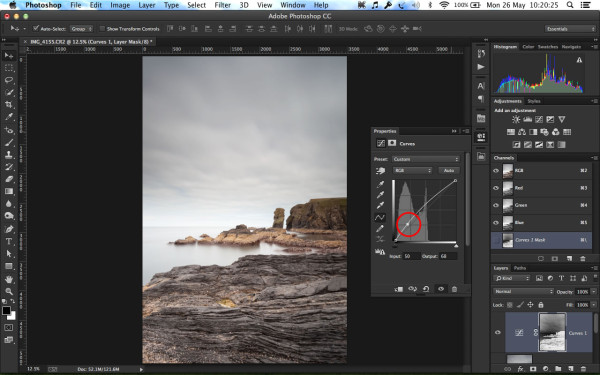Hide the Green channel eye

point(496,205)
